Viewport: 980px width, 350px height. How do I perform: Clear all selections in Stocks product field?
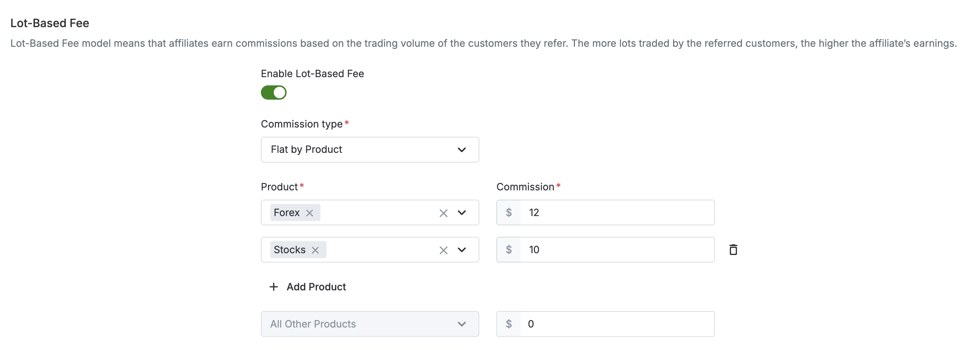(443, 250)
